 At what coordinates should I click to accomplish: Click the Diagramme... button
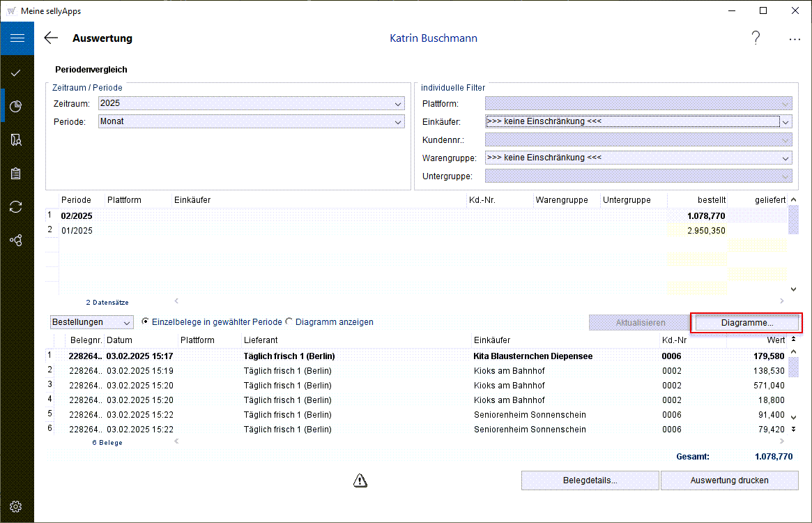pos(746,323)
